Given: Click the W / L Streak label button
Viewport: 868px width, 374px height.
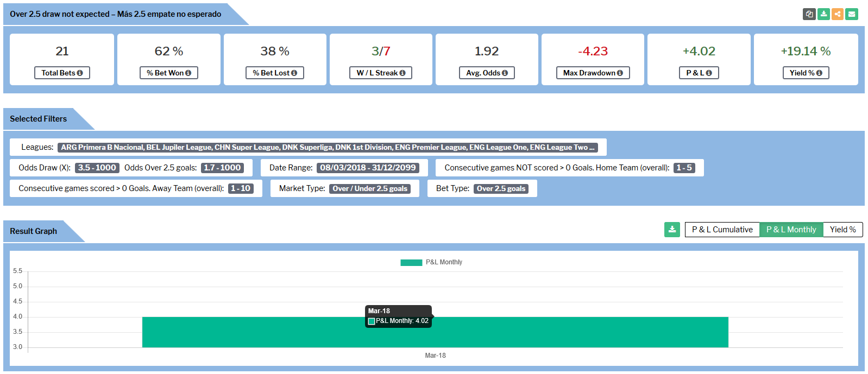Looking at the screenshot, I should [x=381, y=73].
